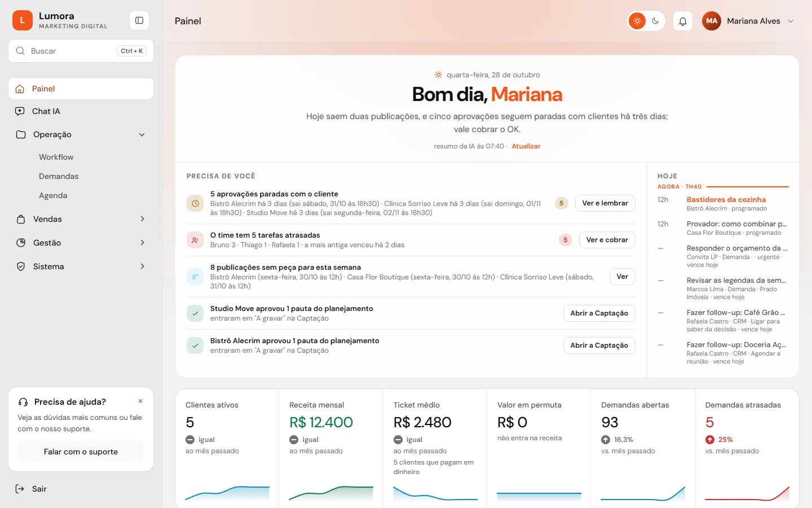Open Workflow under Operação

(56, 157)
